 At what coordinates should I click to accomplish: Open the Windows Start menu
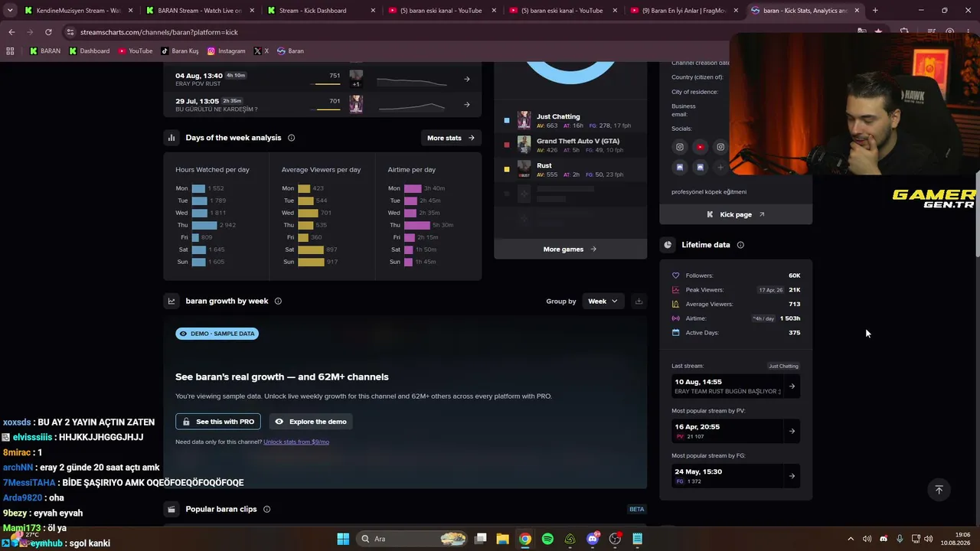(x=343, y=539)
